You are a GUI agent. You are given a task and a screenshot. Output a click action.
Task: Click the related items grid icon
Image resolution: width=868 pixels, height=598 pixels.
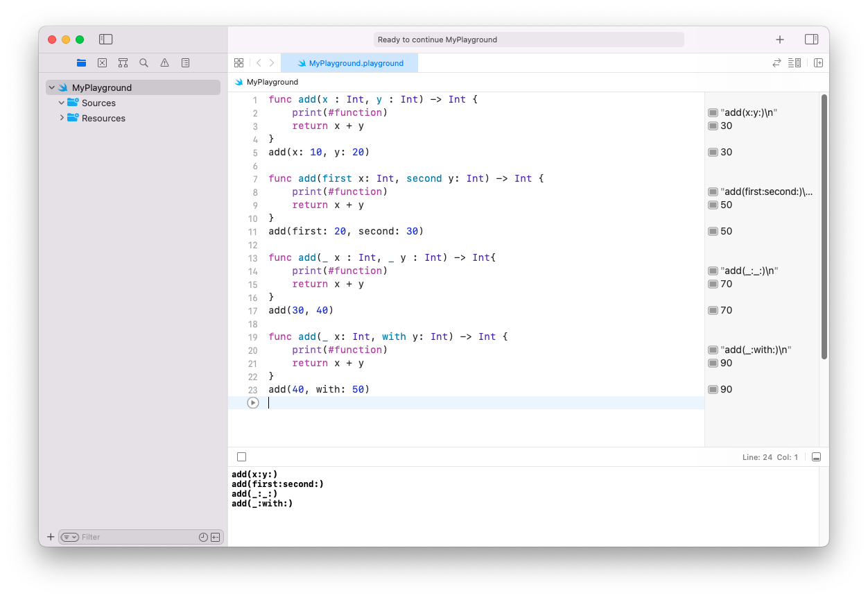pos(238,62)
